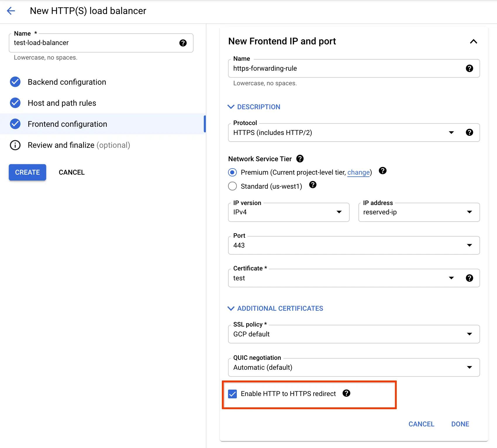Viewport: 497px width, 448px height.
Task: Click help icon next to Network Service Tier
Action: (x=300, y=159)
